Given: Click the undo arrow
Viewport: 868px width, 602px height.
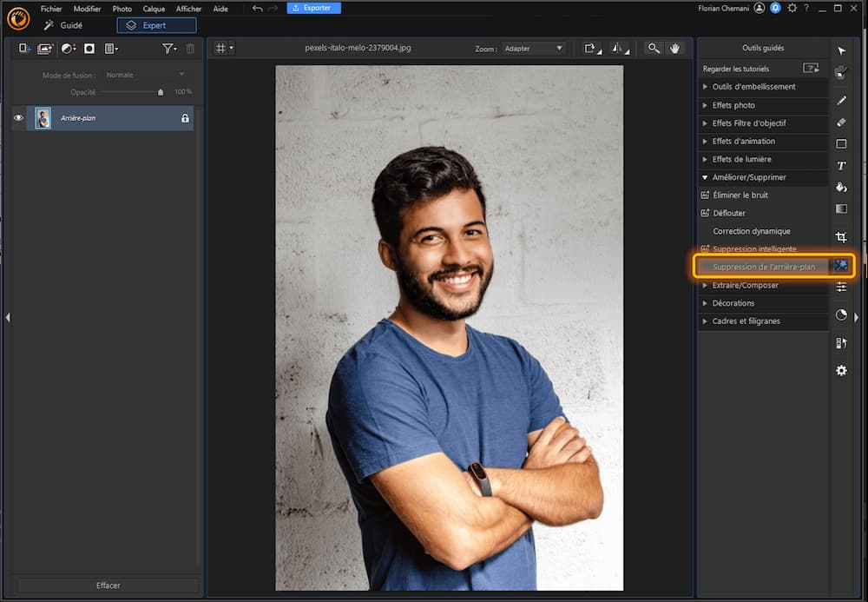Looking at the screenshot, I should pos(258,9).
